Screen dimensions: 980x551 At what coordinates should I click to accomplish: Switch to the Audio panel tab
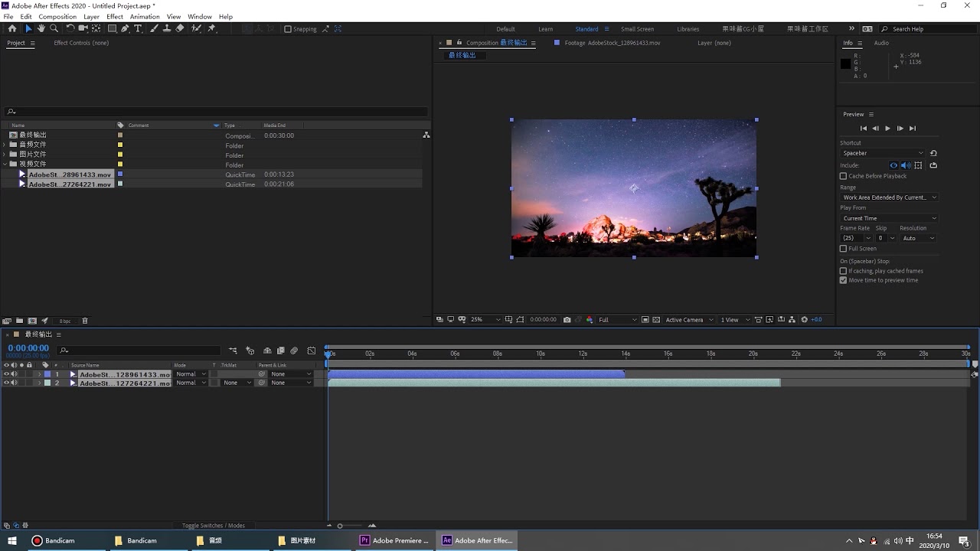pos(881,43)
